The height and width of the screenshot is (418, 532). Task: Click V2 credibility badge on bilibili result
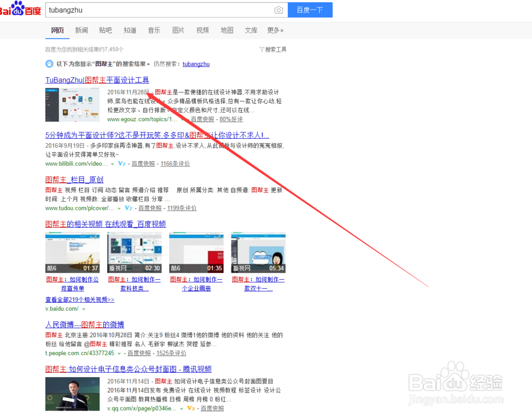click(x=121, y=164)
